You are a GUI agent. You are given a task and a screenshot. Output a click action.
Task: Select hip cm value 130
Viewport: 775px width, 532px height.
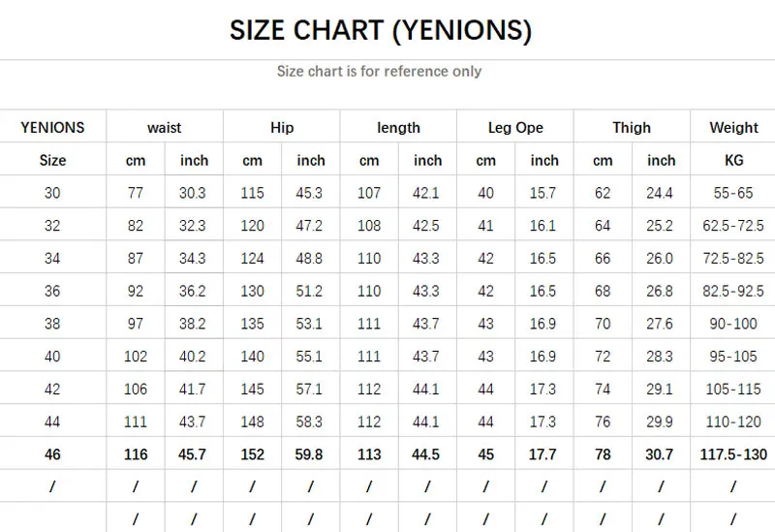point(252,291)
